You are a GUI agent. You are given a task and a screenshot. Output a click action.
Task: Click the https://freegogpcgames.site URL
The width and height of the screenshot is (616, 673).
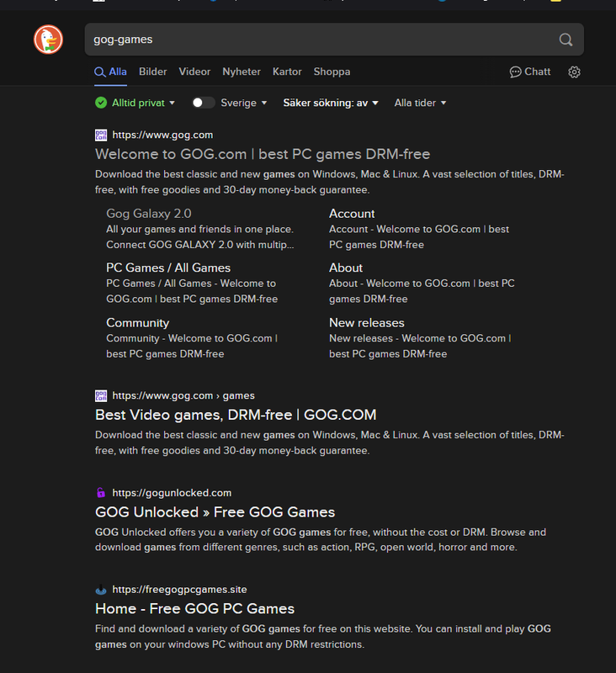[179, 590]
